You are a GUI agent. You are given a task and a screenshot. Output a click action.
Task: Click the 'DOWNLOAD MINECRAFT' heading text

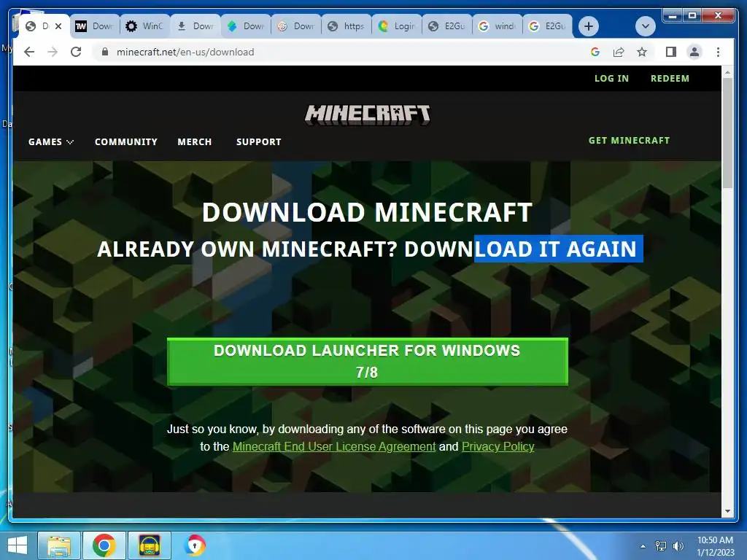(367, 212)
